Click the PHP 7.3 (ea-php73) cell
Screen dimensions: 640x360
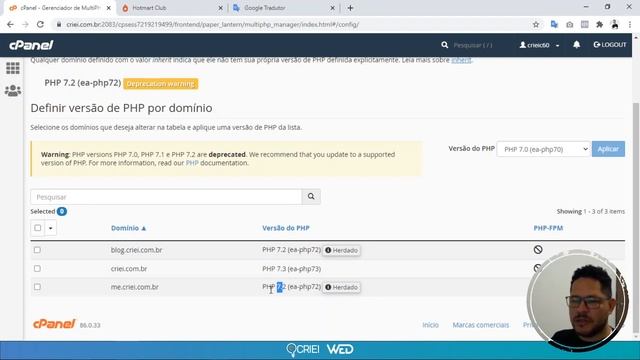[x=291, y=269]
